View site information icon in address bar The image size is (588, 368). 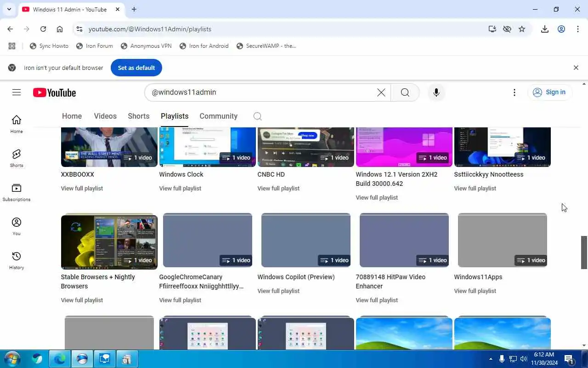pyautogui.click(x=79, y=29)
